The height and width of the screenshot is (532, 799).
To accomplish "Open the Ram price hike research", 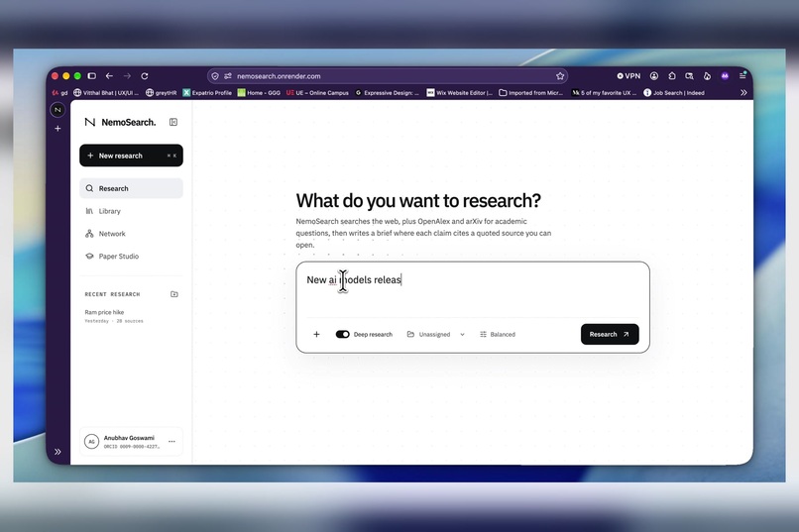I will point(114,316).
